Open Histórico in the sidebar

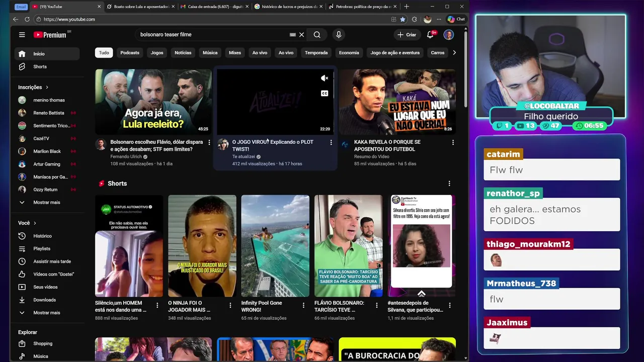(46, 236)
